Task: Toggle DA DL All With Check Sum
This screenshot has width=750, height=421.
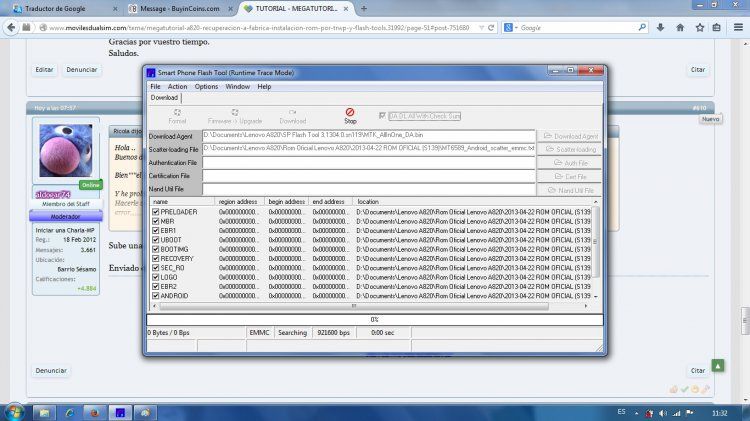Action: (382, 116)
